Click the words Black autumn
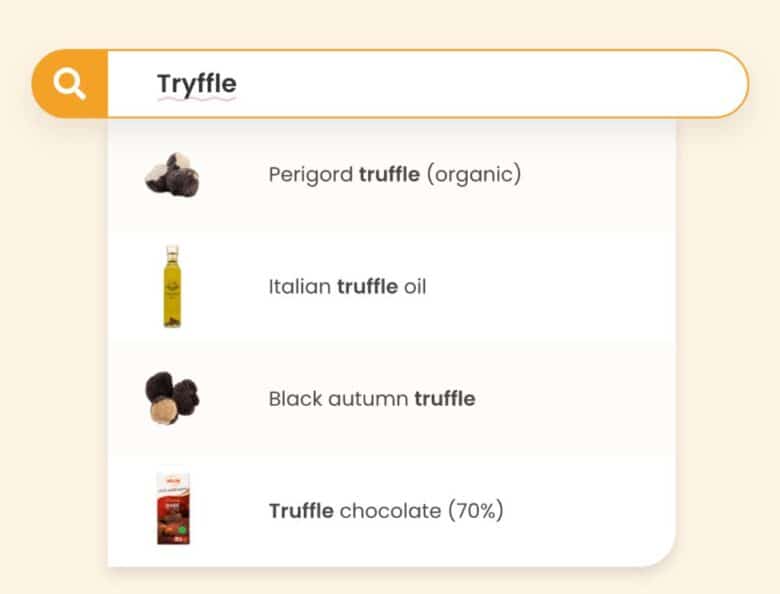780x594 pixels. 338,399
